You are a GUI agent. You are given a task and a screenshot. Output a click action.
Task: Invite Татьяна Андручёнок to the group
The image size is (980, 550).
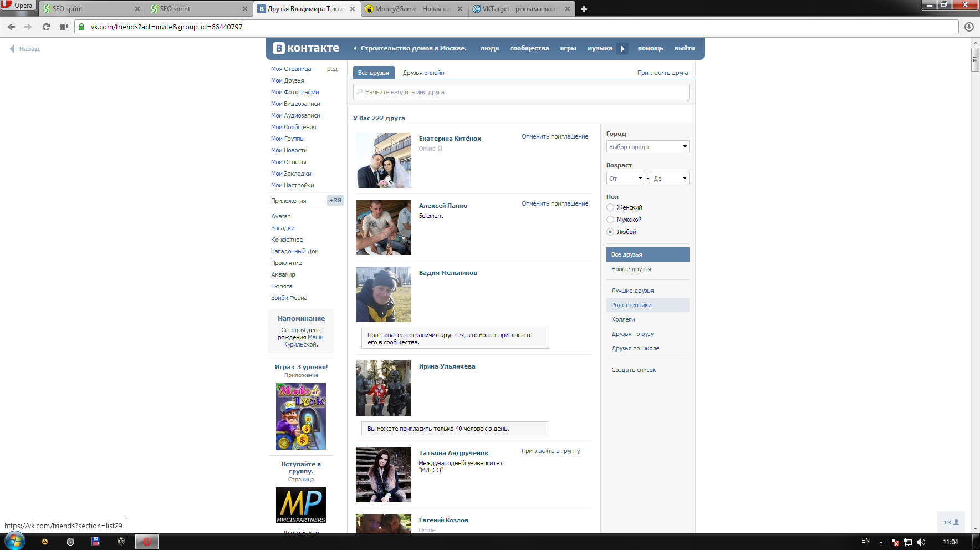click(x=550, y=451)
